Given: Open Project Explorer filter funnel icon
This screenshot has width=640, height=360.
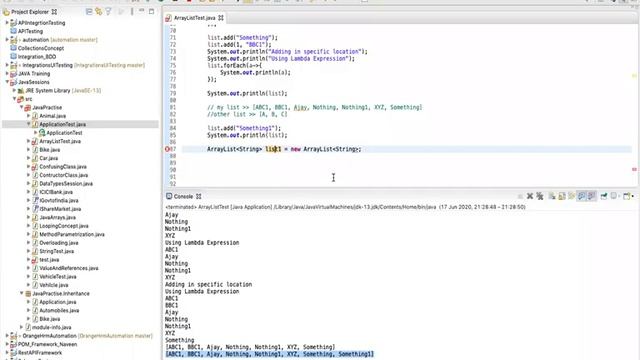Looking at the screenshot, I should 108,12.
